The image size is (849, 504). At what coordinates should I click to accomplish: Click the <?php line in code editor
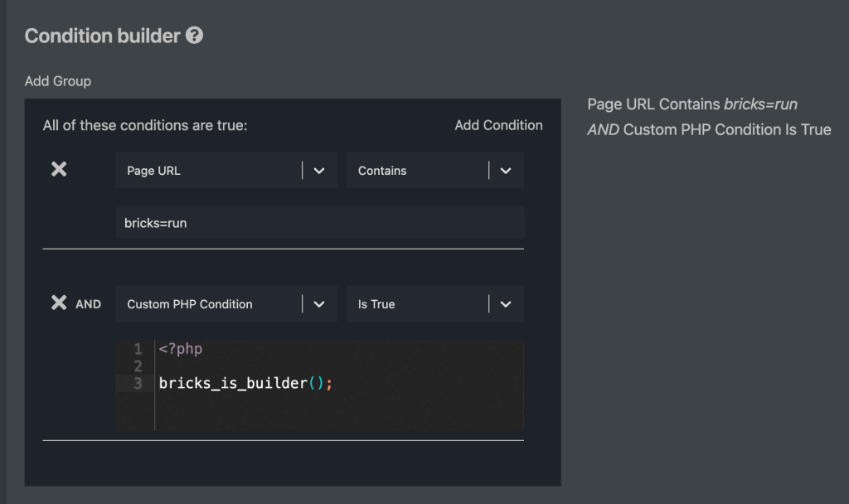pyautogui.click(x=180, y=349)
